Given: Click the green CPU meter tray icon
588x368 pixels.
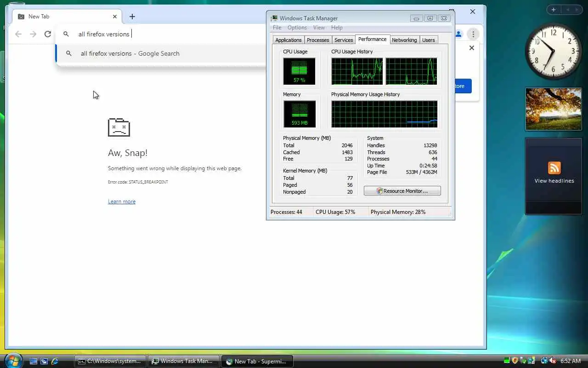Looking at the screenshot, I should (x=507, y=361).
